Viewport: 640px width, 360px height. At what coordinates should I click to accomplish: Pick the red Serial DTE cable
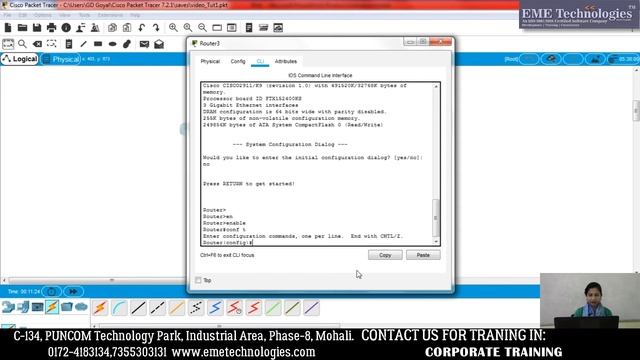tap(253, 308)
